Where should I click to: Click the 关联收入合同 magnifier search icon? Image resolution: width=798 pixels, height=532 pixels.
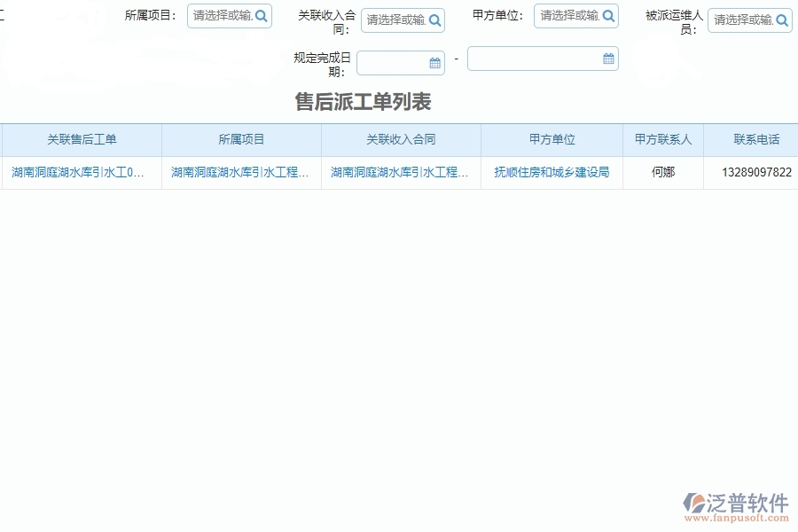tap(435, 20)
